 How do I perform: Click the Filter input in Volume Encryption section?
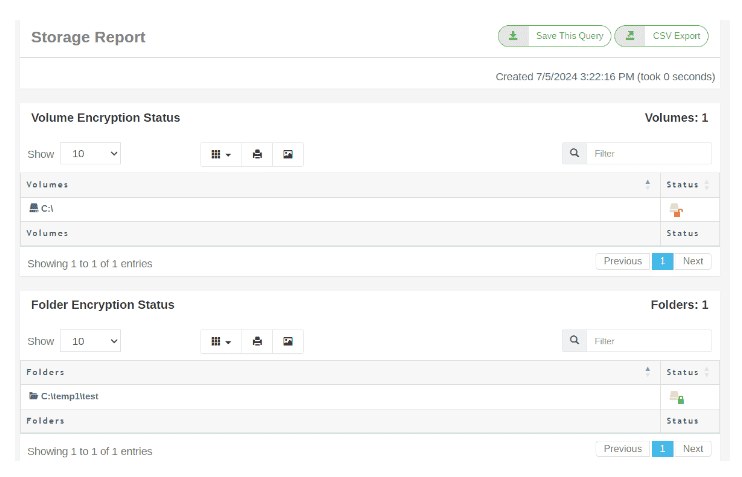click(649, 154)
